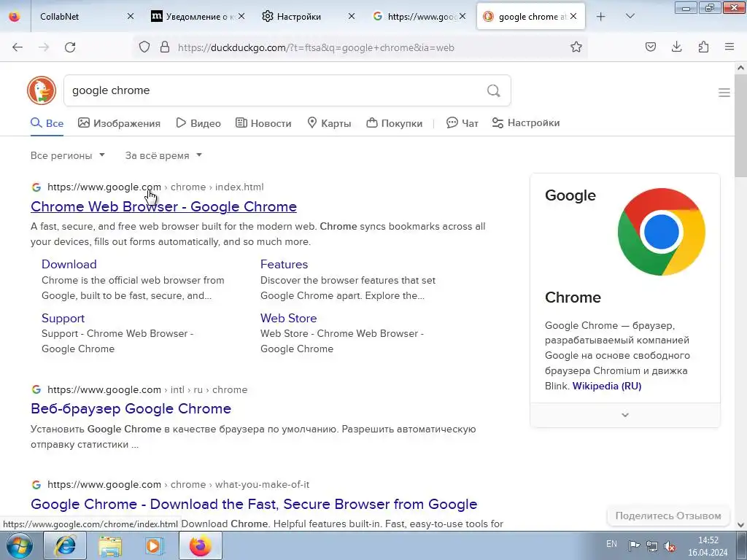Reload the page with the refresh icon
Screen dimensions: 747x560
pyautogui.click(x=70, y=47)
